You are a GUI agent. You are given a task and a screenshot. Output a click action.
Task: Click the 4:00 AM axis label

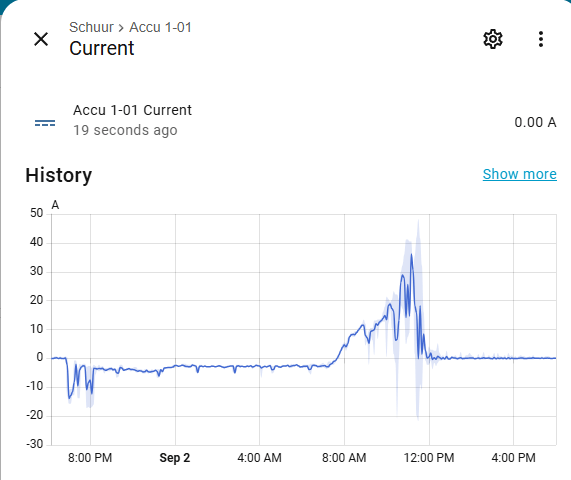click(x=259, y=458)
